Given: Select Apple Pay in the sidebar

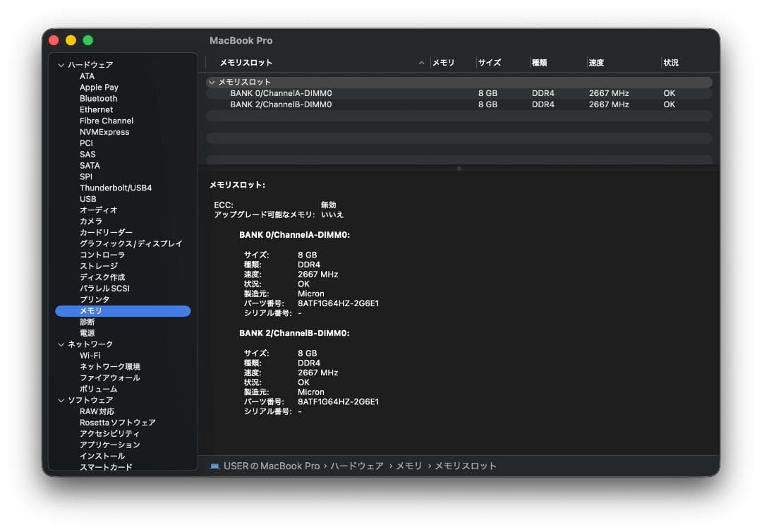Looking at the screenshot, I should [99, 87].
